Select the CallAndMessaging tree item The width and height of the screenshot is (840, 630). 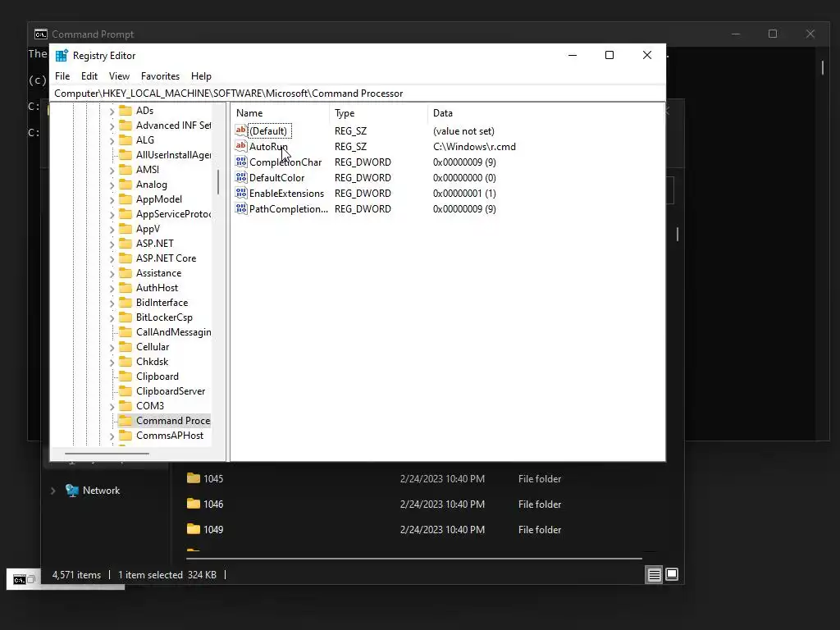pyautogui.click(x=173, y=332)
